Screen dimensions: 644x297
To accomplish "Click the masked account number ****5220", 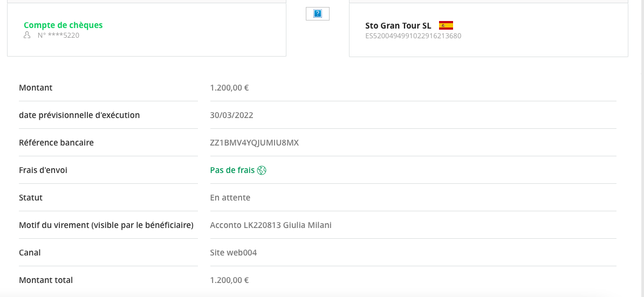I will click(x=58, y=35).
